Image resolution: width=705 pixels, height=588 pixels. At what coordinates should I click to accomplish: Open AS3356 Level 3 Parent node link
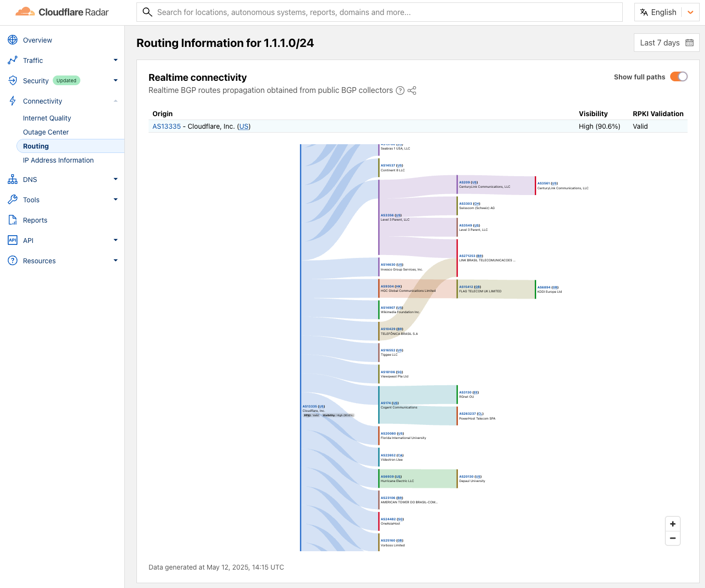(x=387, y=215)
